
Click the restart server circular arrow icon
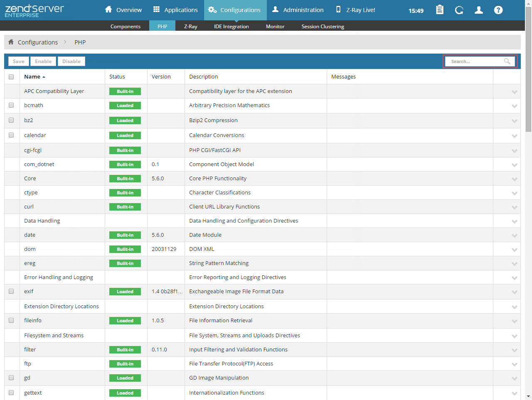[x=459, y=10]
